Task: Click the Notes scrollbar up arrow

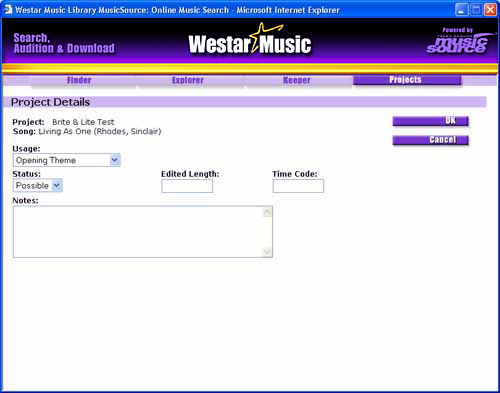Action: [x=267, y=212]
